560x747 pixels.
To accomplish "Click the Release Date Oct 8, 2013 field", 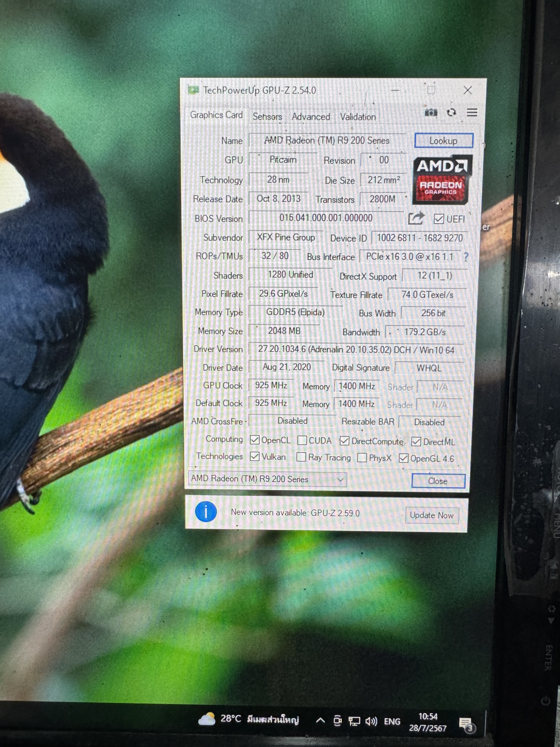I will click(x=279, y=199).
